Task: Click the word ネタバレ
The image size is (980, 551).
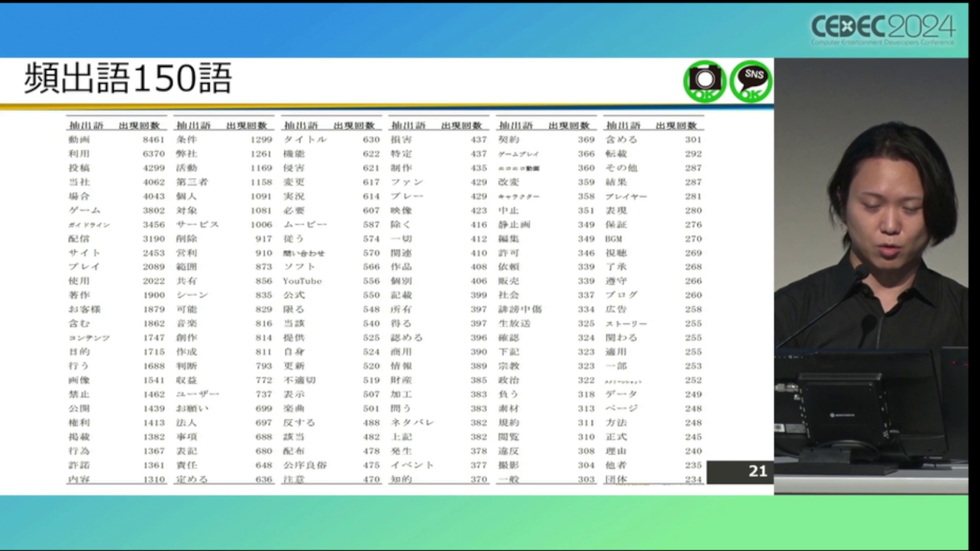Action: (412, 423)
